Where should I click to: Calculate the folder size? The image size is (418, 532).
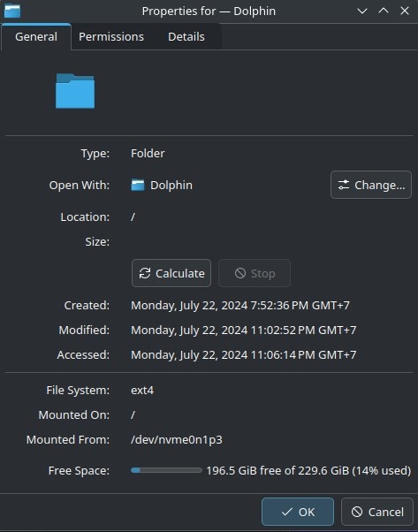(x=171, y=273)
